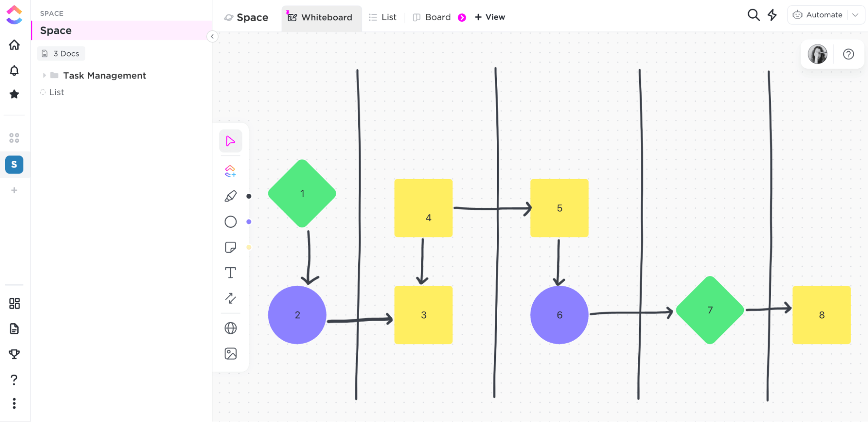Open the Help question mark in sidebar
This screenshot has height=422, width=868.
coord(14,380)
